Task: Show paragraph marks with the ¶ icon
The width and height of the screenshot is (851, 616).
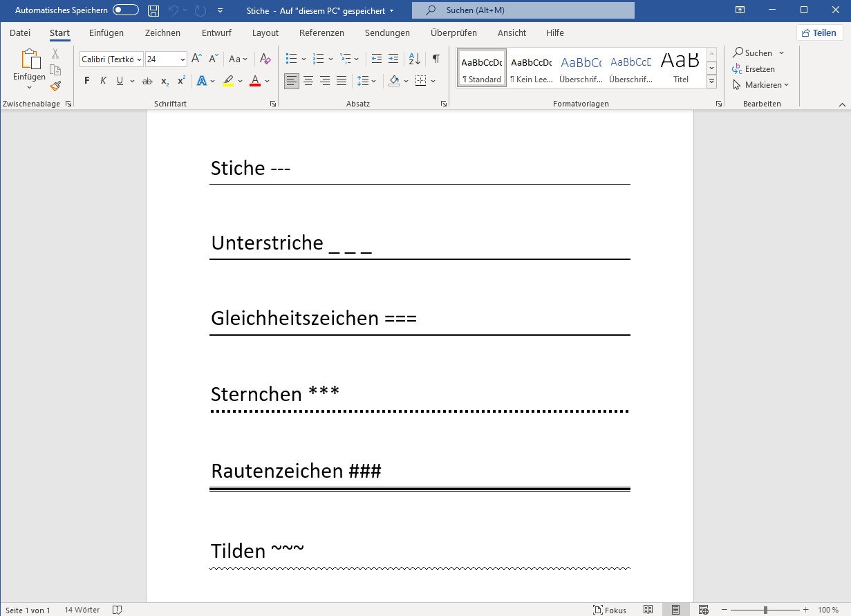Action: pyautogui.click(x=436, y=59)
